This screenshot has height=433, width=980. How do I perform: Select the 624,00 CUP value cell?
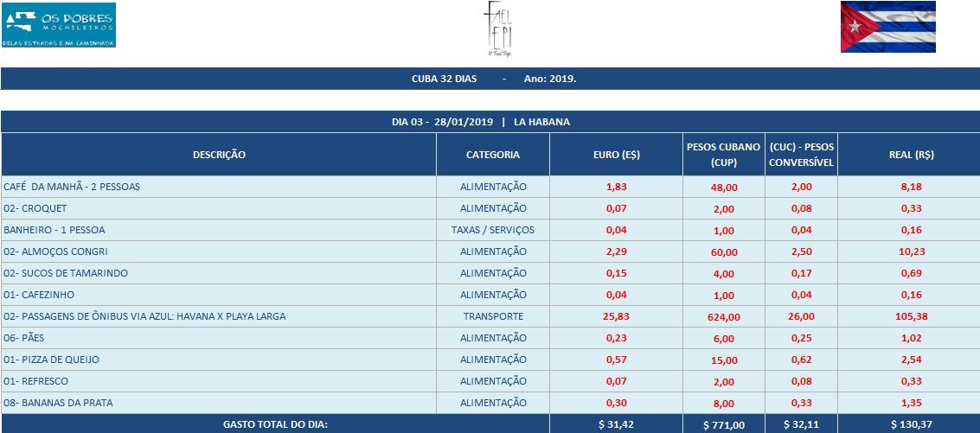tap(723, 317)
